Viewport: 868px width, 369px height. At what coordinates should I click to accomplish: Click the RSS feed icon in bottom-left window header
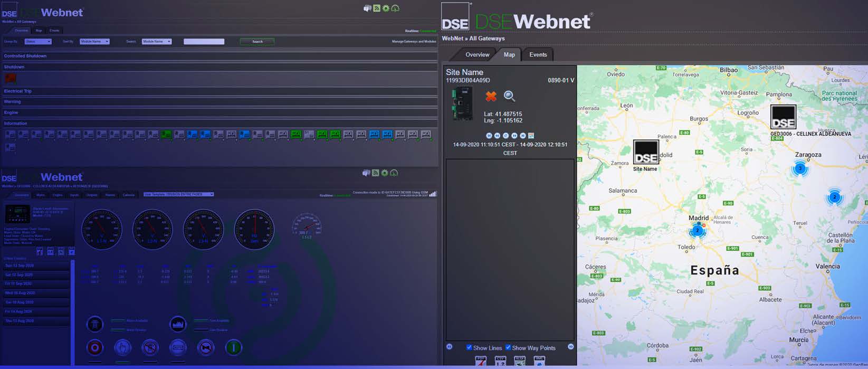coord(375,173)
